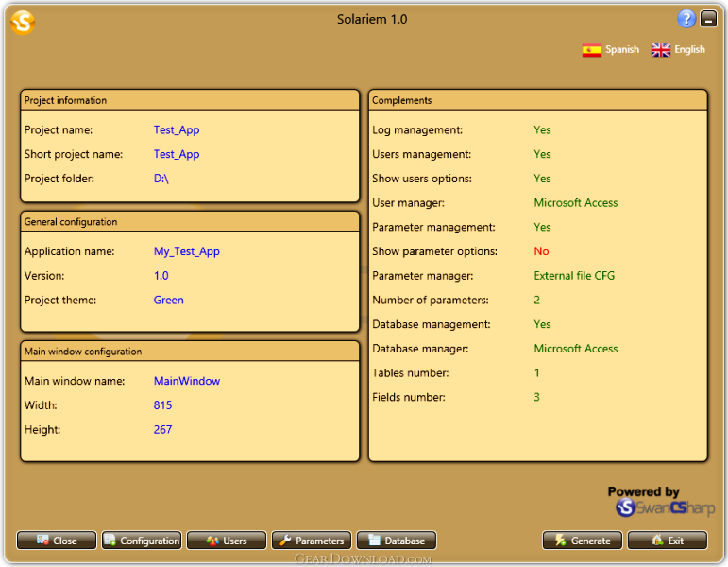Click the Powered by label
The image size is (728, 567).
[644, 491]
